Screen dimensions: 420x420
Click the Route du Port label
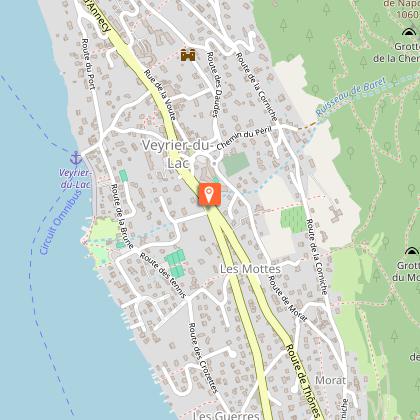(88, 64)
